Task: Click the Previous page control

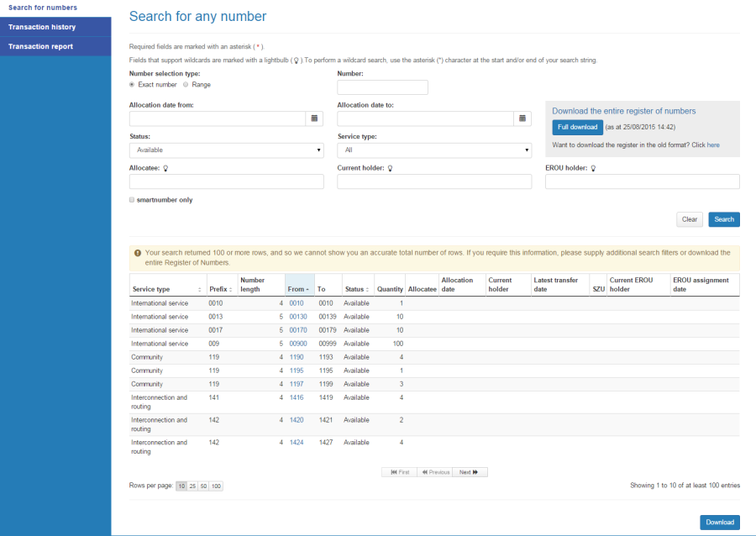Action: tap(435, 471)
